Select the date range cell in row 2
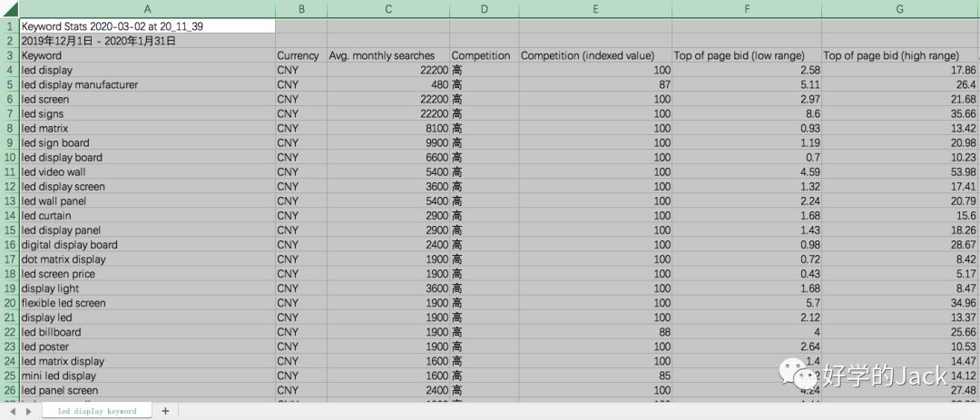Image resolution: width=980 pixels, height=420 pixels. tap(147, 41)
